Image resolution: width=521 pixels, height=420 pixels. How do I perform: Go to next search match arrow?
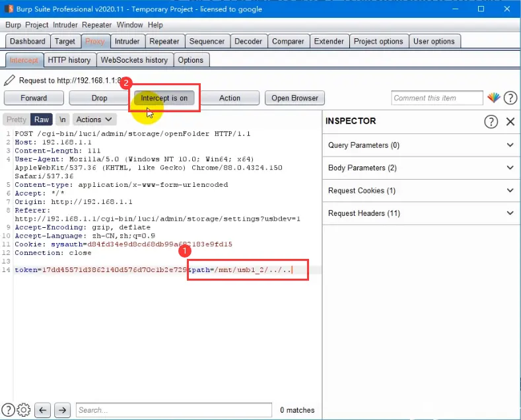click(62, 410)
